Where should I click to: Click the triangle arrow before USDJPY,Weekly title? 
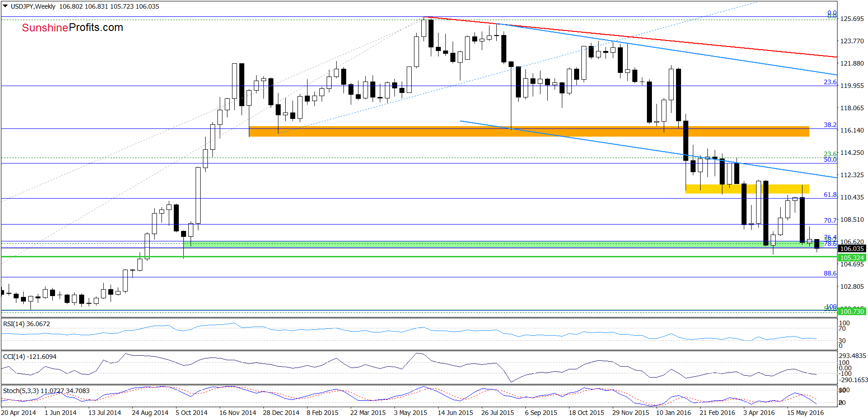5,6
